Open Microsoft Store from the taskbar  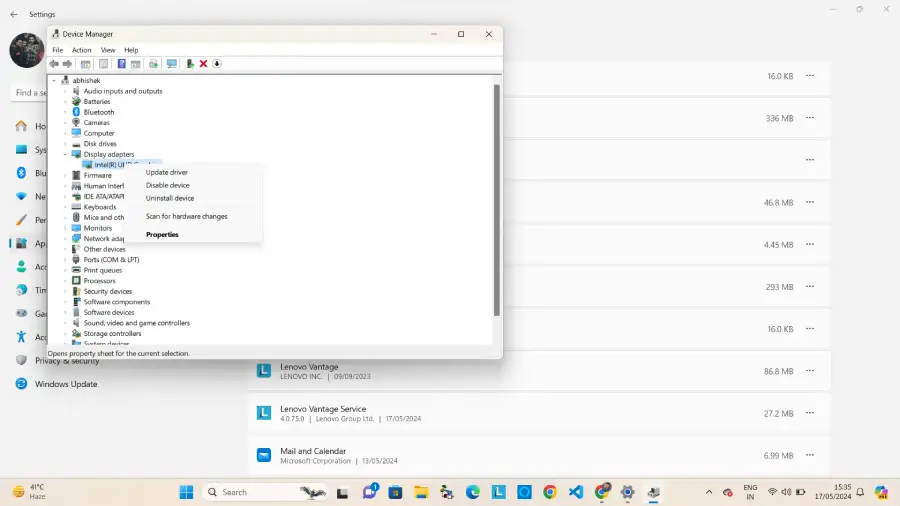pyautogui.click(x=395, y=492)
